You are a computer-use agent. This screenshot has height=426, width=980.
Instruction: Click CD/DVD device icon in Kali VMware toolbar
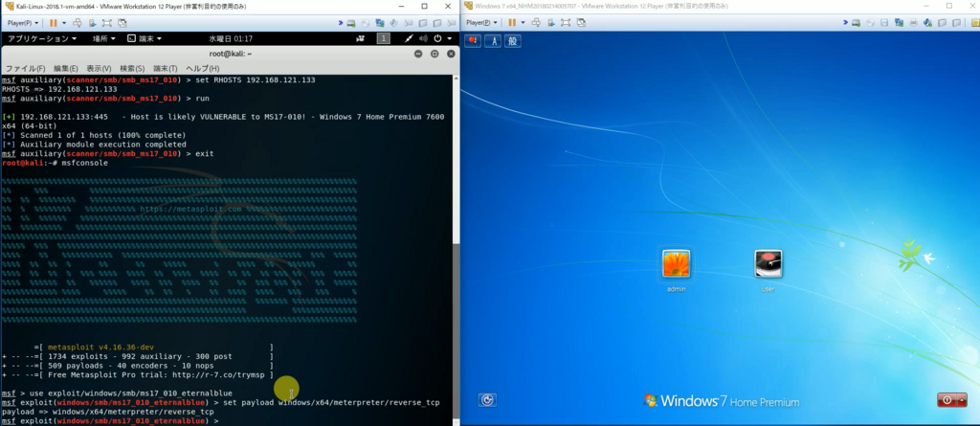(366, 23)
